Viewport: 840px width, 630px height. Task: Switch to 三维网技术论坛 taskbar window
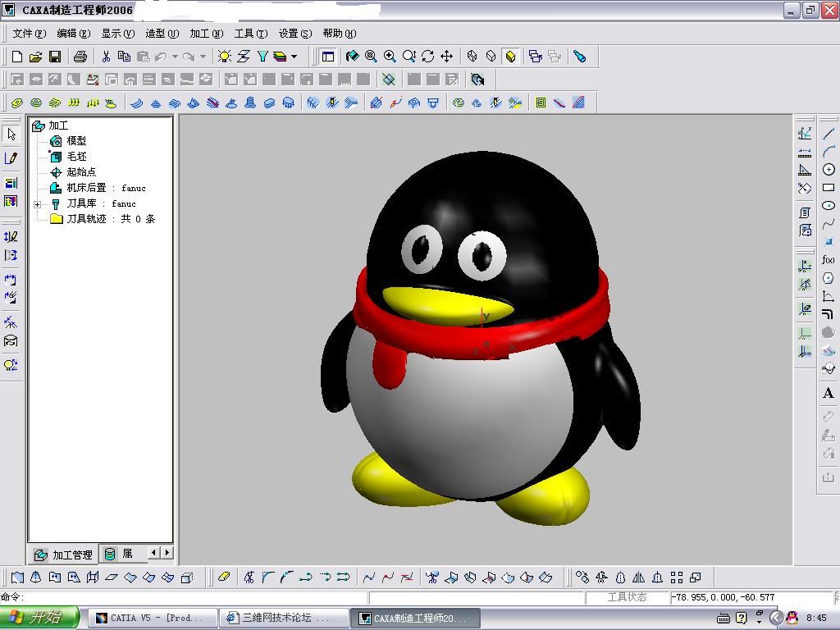pos(284,618)
